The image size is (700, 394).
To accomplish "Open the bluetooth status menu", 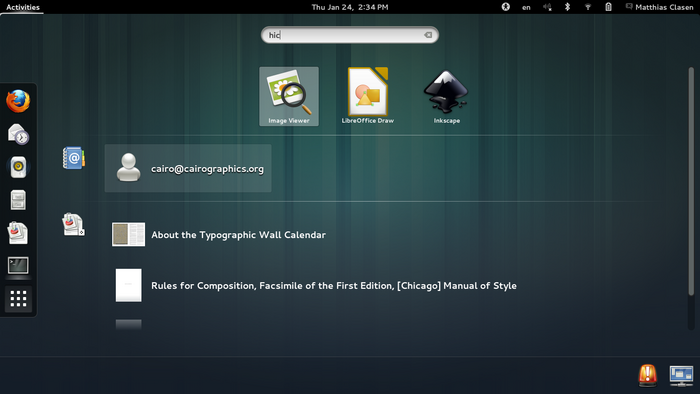I will click(567, 7).
